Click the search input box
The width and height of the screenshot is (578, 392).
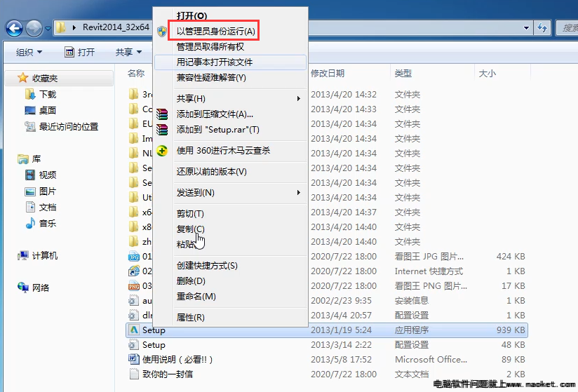567,27
